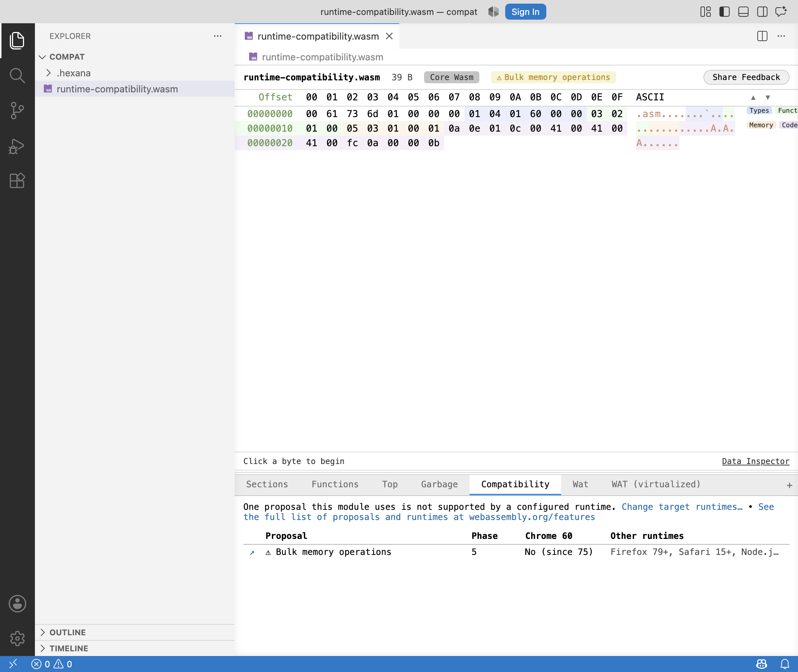Select runtime-compatibility.wasm in the explorer tree

click(135, 89)
